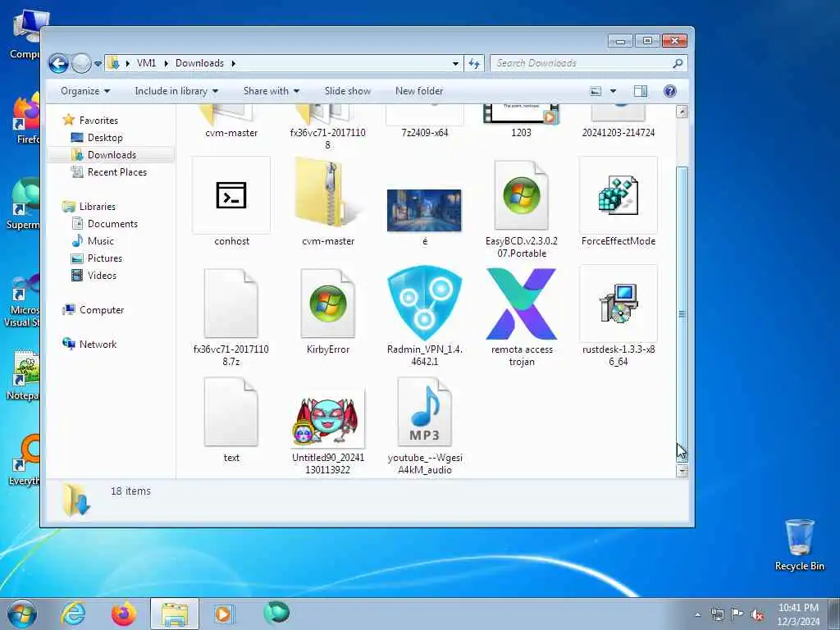Expand arrow after Downloads breadcrumb
The height and width of the screenshot is (630, 840).
[x=234, y=63]
